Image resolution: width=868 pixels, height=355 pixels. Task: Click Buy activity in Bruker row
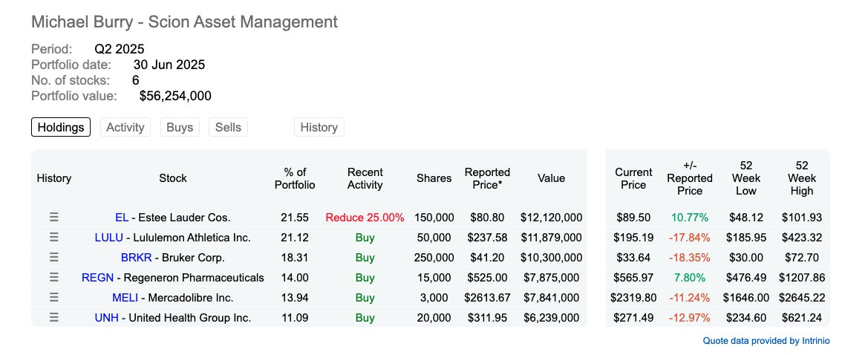click(x=365, y=258)
